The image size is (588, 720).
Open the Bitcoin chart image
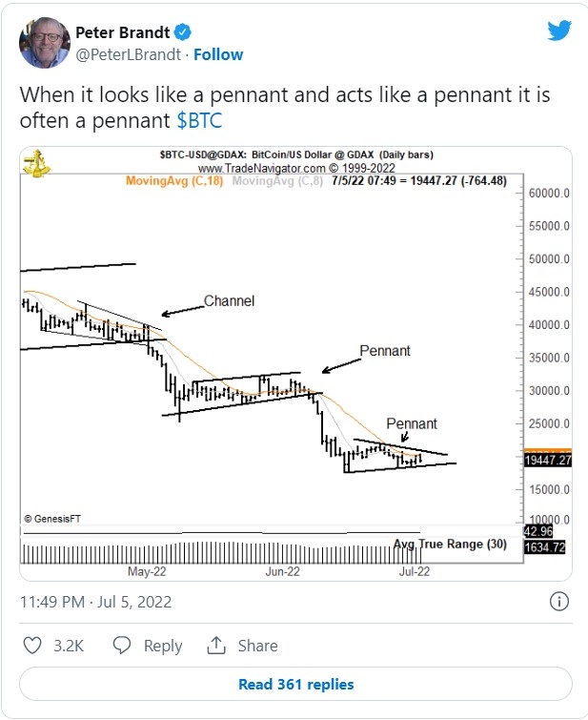click(x=295, y=363)
